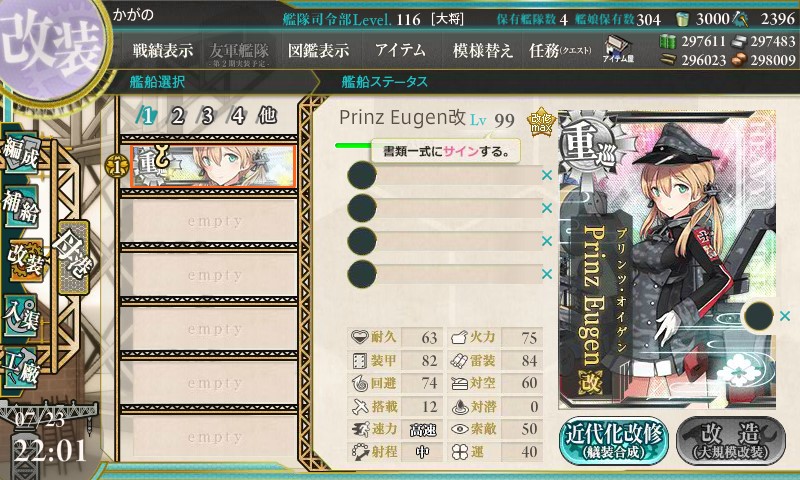Clear the fourth equipment slot X mark

[547, 274]
